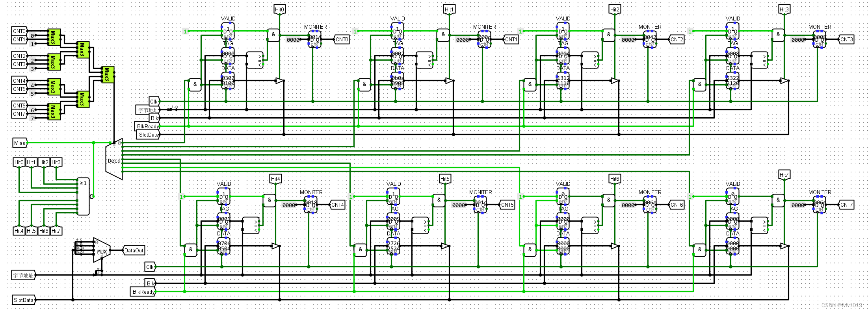Image resolution: width=868 pixels, height=311 pixels.
Task: Select the MONITER counter showing 0014
Action: pyautogui.click(x=315, y=39)
